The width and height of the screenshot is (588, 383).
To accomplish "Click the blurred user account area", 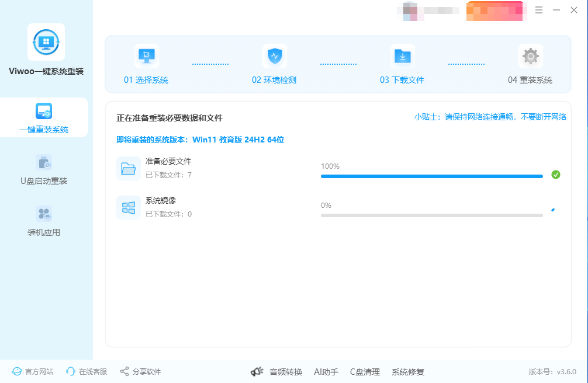I will pos(428,11).
